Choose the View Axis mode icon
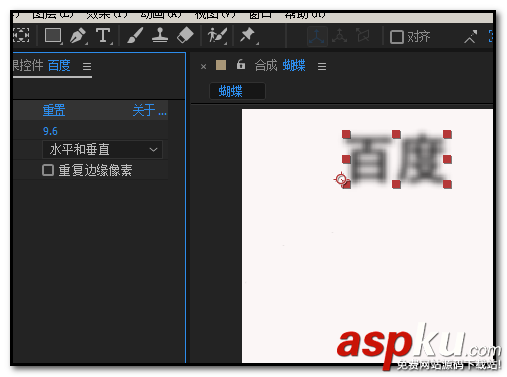The height and width of the screenshot is (377, 507). pos(363,35)
